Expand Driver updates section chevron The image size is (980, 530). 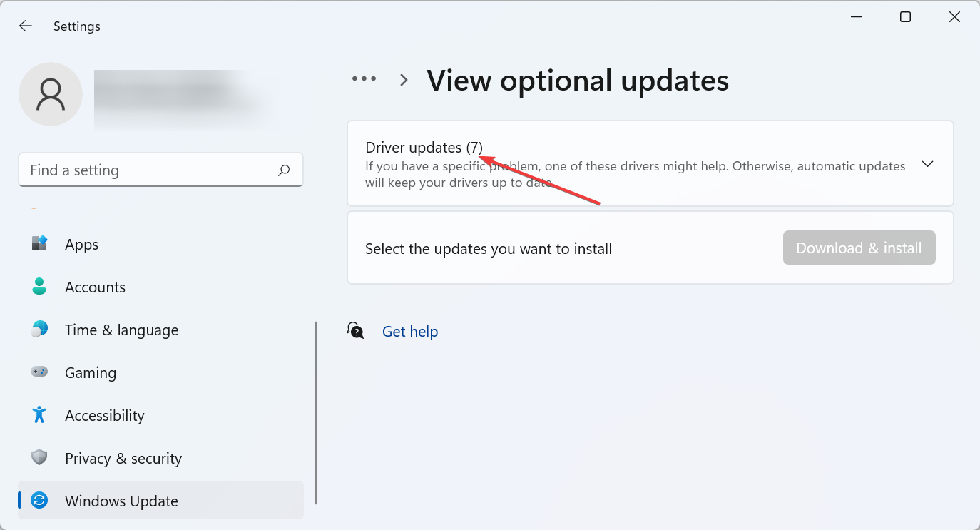coord(927,164)
